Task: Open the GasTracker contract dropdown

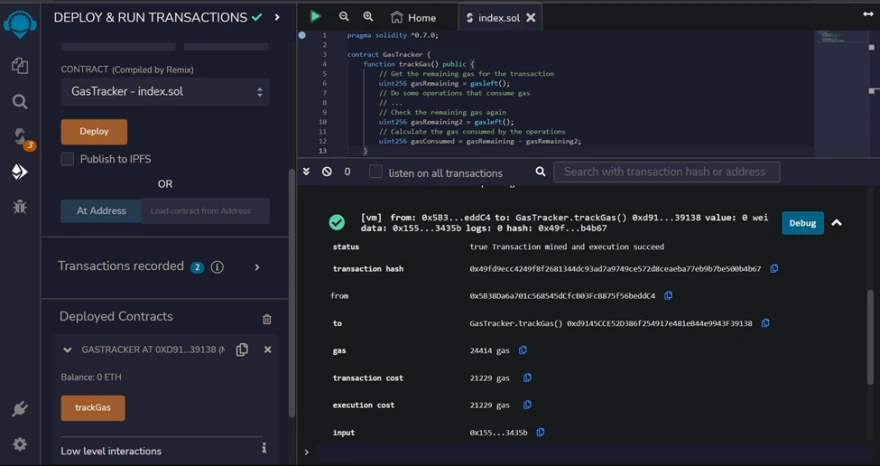Action: [x=165, y=92]
